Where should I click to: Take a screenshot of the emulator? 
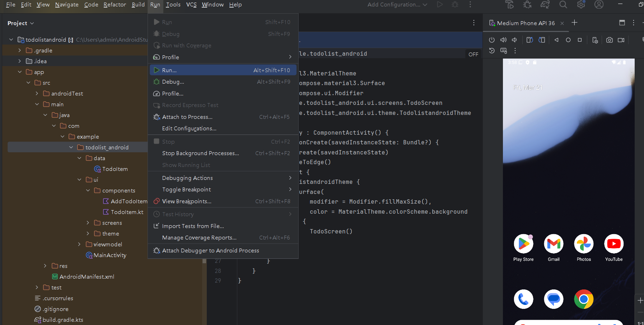pyautogui.click(x=609, y=40)
